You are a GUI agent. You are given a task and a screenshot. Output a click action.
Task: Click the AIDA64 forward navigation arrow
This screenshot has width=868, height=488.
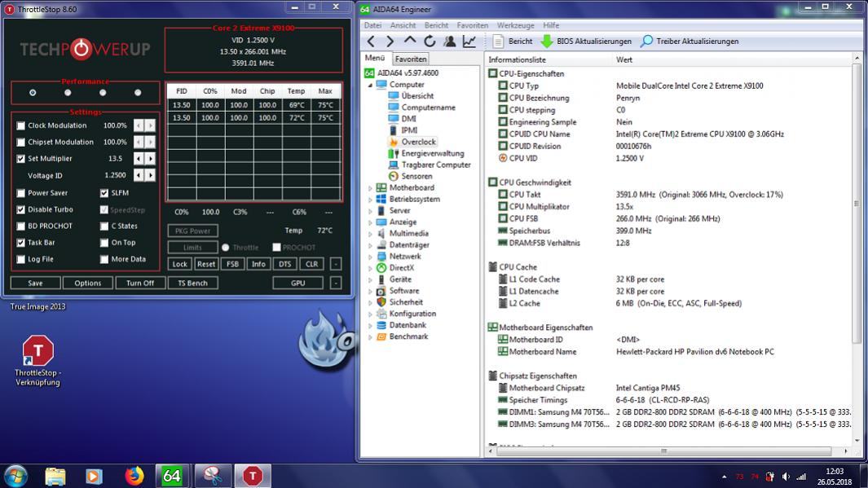click(x=390, y=42)
